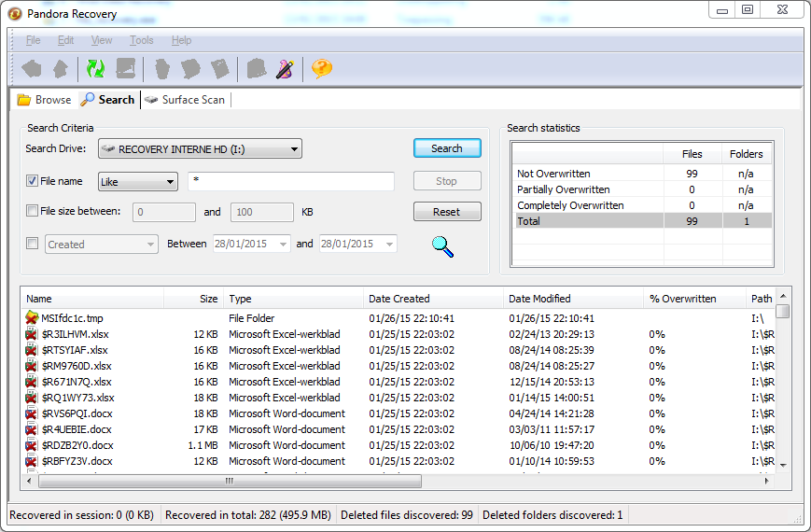Click the file name pattern input field

pyautogui.click(x=291, y=181)
